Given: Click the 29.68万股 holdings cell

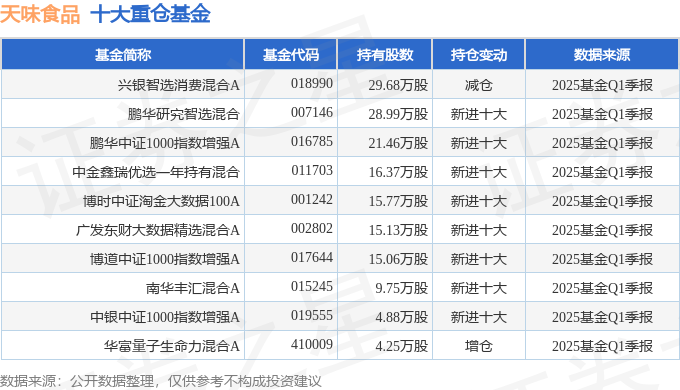Looking at the screenshot, I should 398,85.
